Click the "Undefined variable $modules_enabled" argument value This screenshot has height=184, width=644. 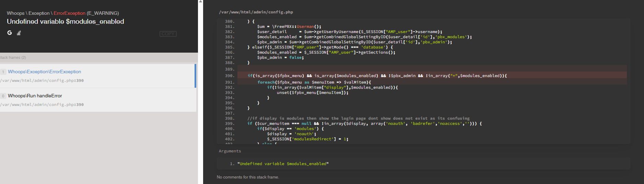[283, 164]
